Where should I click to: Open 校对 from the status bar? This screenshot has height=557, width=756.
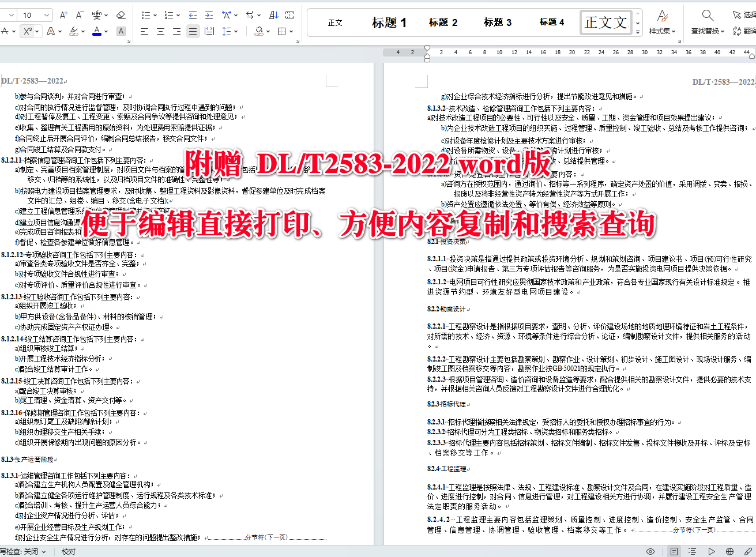(x=68, y=551)
